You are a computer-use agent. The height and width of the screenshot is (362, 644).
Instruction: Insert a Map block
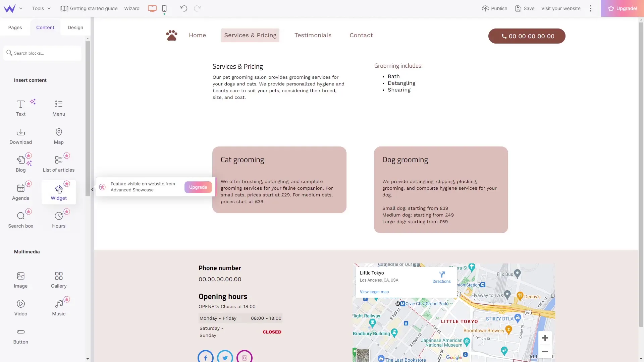[x=59, y=136]
